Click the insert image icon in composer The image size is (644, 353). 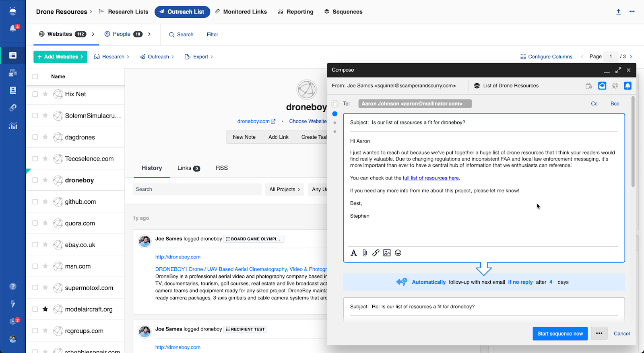(x=387, y=253)
